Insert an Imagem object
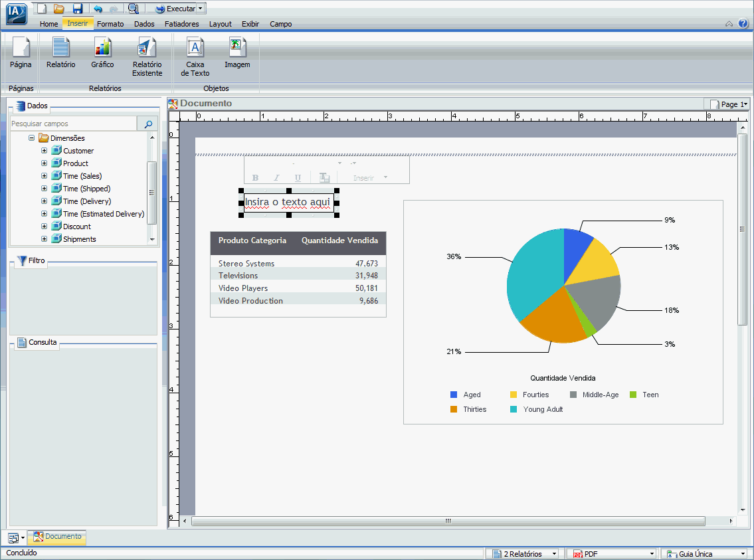754x560 pixels. pos(237,53)
